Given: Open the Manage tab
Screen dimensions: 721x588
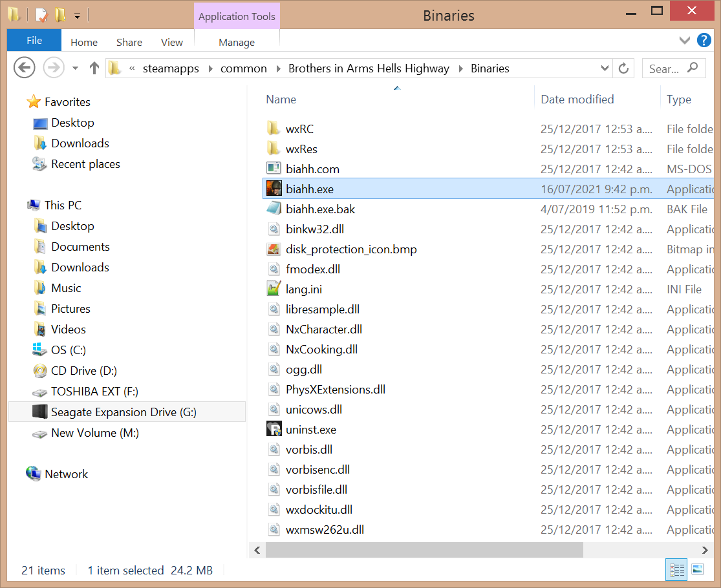Looking at the screenshot, I should (x=237, y=42).
